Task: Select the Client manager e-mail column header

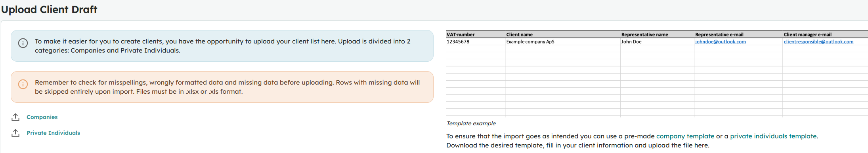Action: [x=807, y=34]
